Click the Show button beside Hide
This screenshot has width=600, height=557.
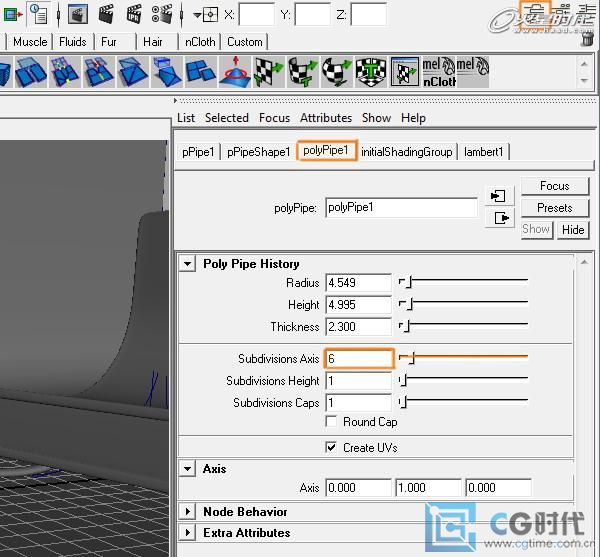[x=536, y=230]
